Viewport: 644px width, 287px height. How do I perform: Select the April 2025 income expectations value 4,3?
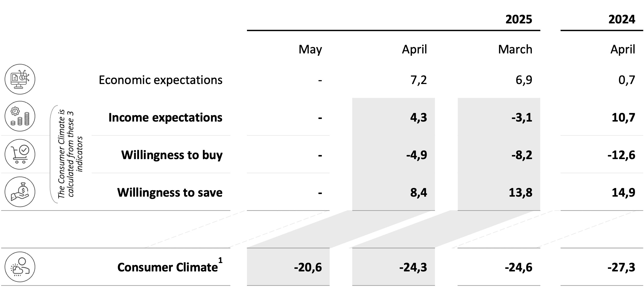(x=418, y=118)
